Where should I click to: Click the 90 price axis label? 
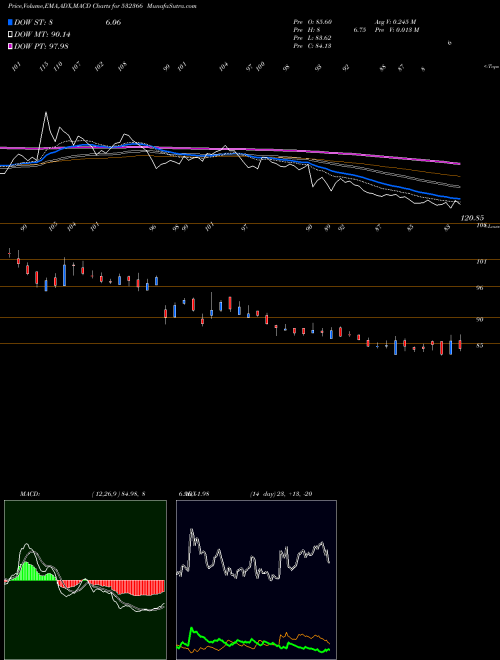point(480,320)
